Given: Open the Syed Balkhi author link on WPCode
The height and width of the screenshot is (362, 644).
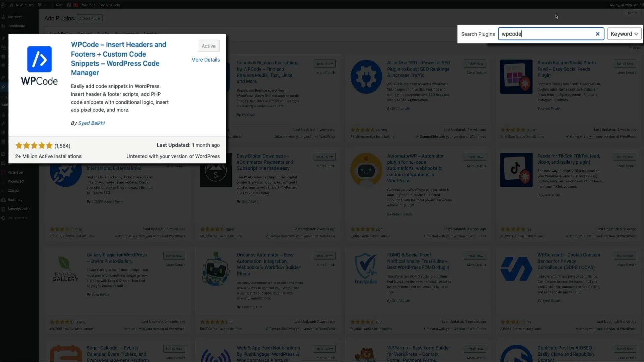Looking at the screenshot, I should point(91,123).
